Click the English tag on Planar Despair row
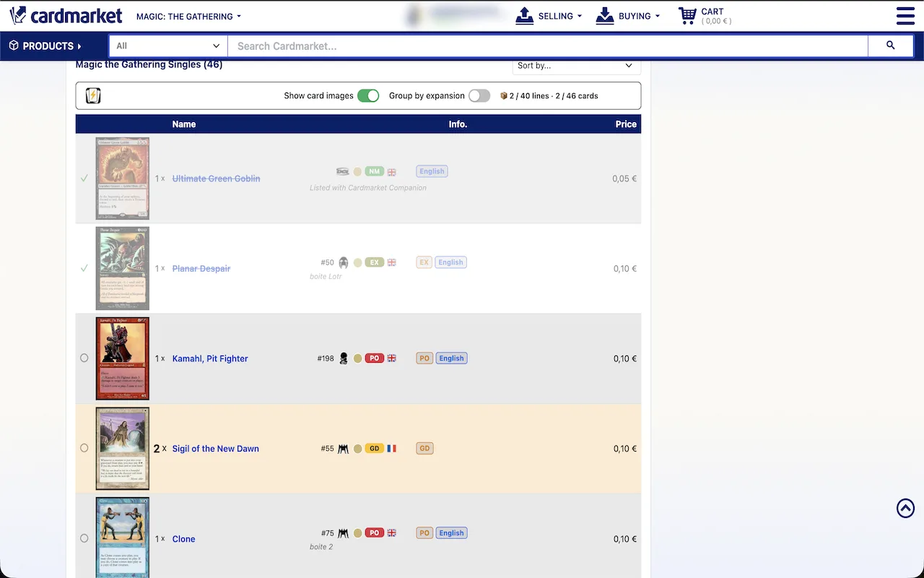This screenshot has width=924, height=578. pyautogui.click(x=450, y=262)
